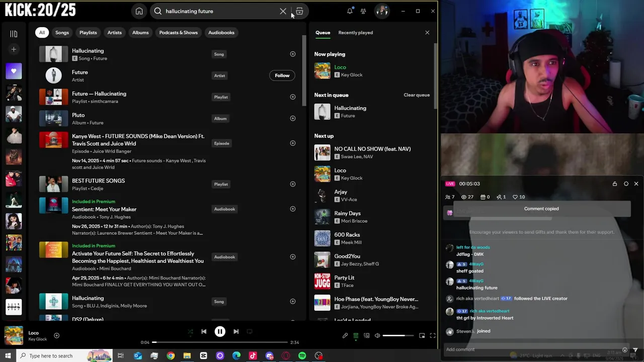This screenshot has width=644, height=362.
Task: Filter results by Artists
Action: 114,33
